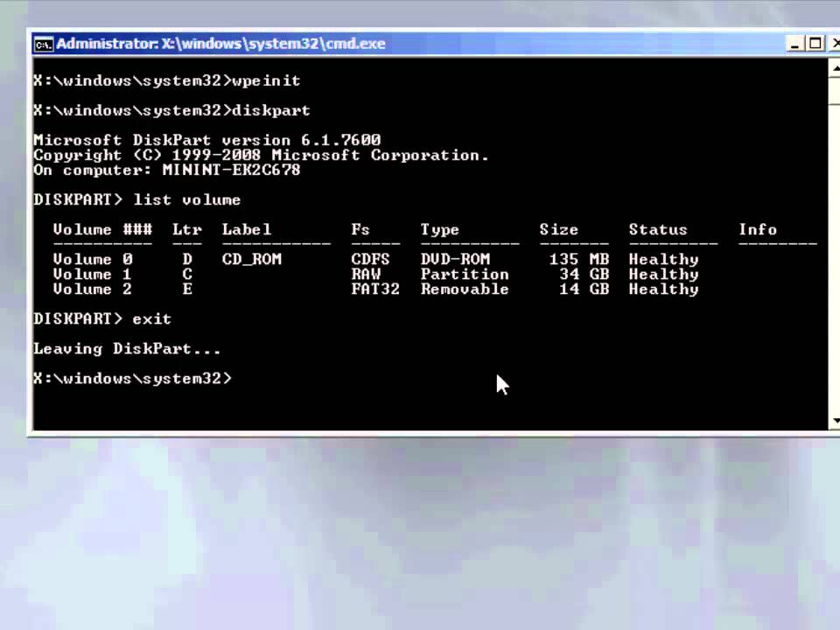The height and width of the screenshot is (630, 840).
Task: Click the Volume 1 row entry
Action: [x=93, y=275]
